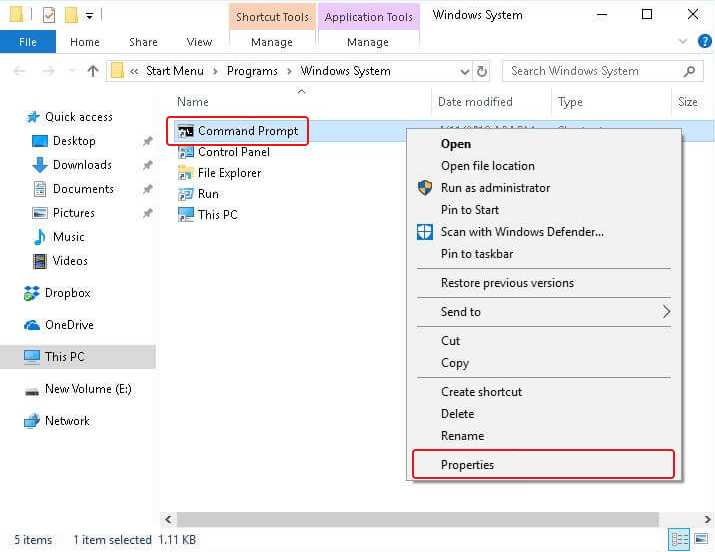Click the Downloads arrow icon in sidebar
The width and height of the screenshot is (715, 552).
pos(40,165)
